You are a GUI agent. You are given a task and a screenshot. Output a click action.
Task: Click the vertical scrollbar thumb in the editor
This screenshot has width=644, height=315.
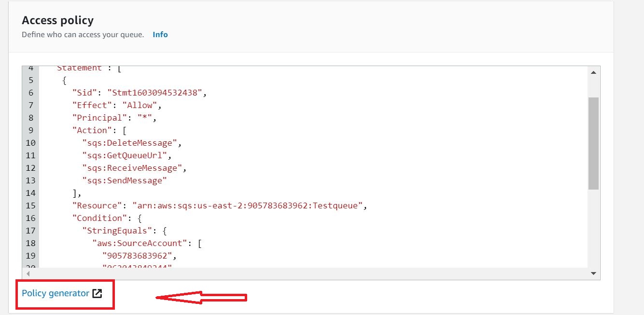(593, 142)
